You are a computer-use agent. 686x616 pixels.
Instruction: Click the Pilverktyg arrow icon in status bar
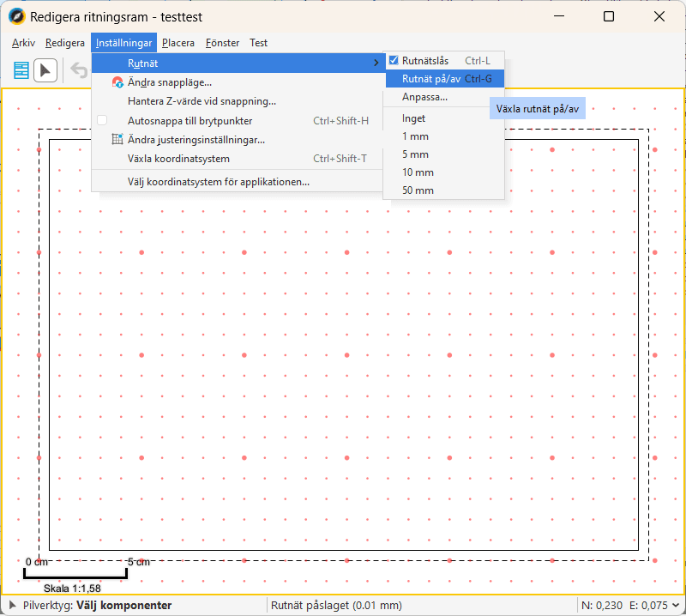pyautogui.click(x=13, y=605)
